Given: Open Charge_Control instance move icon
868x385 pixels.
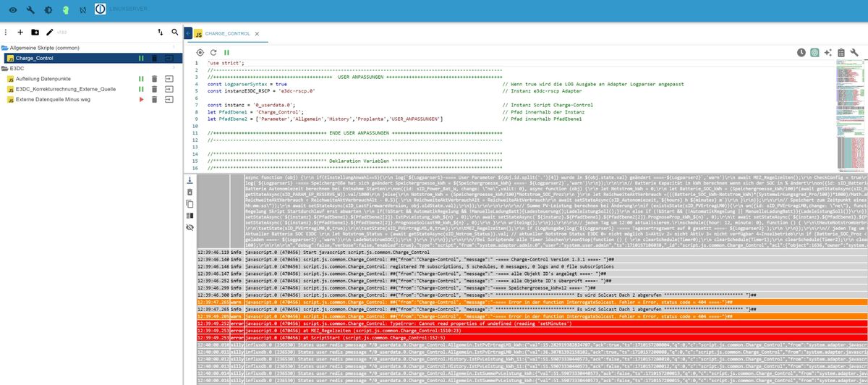Looking at the screenshot, I should 169,58.
